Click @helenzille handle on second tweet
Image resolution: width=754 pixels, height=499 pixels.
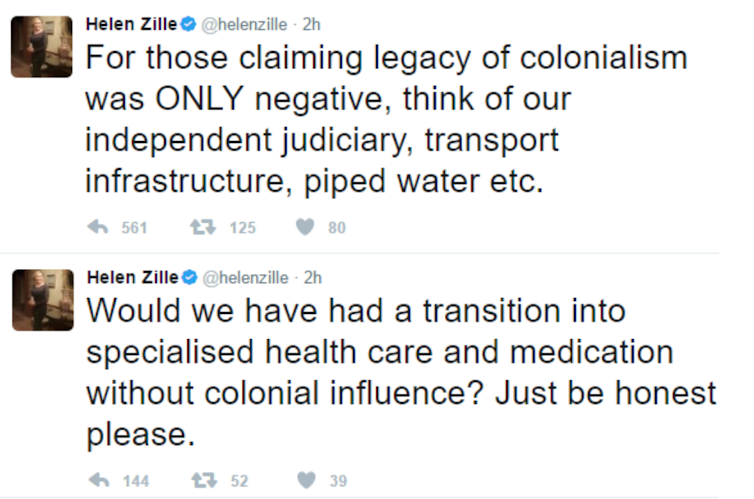[244, 277]
